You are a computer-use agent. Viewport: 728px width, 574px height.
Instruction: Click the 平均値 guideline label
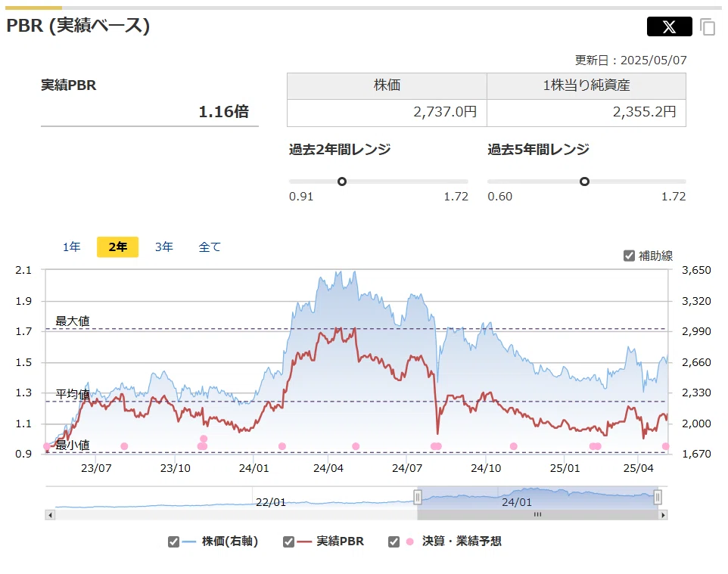point(73,395)
